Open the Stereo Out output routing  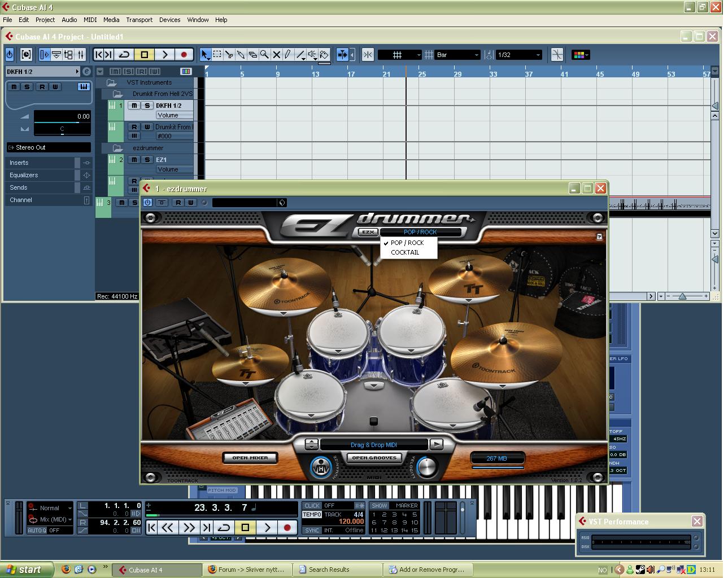49,147
